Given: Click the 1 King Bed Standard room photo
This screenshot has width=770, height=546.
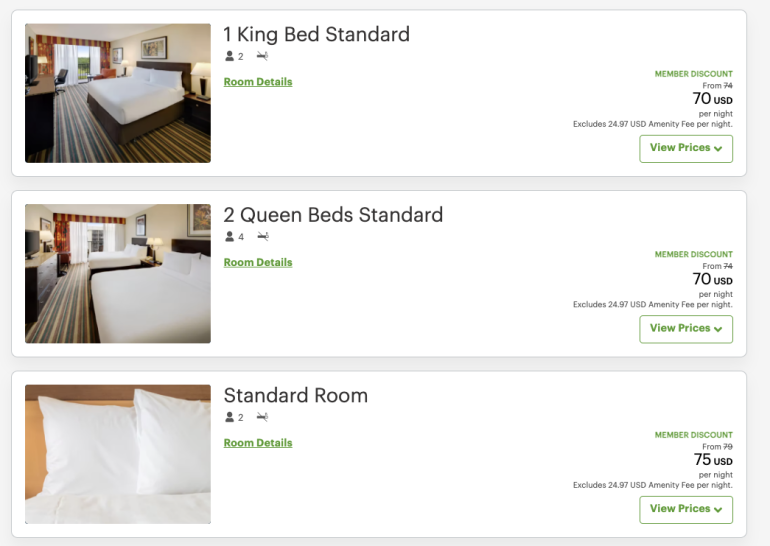Looking at the screenshot, I should [x=118, y=93].
